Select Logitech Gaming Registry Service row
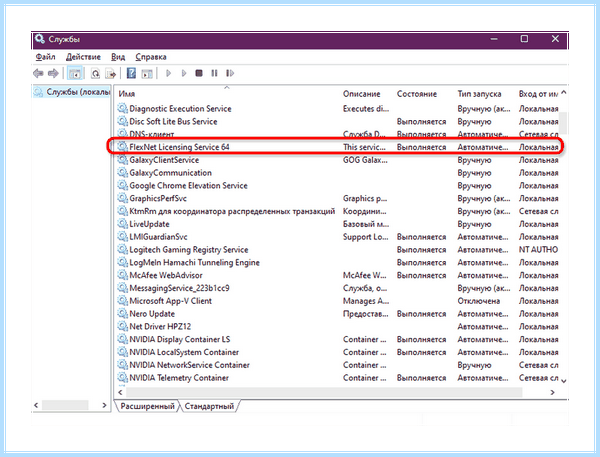This screenshot has height=457, width=600. (338, 250)
